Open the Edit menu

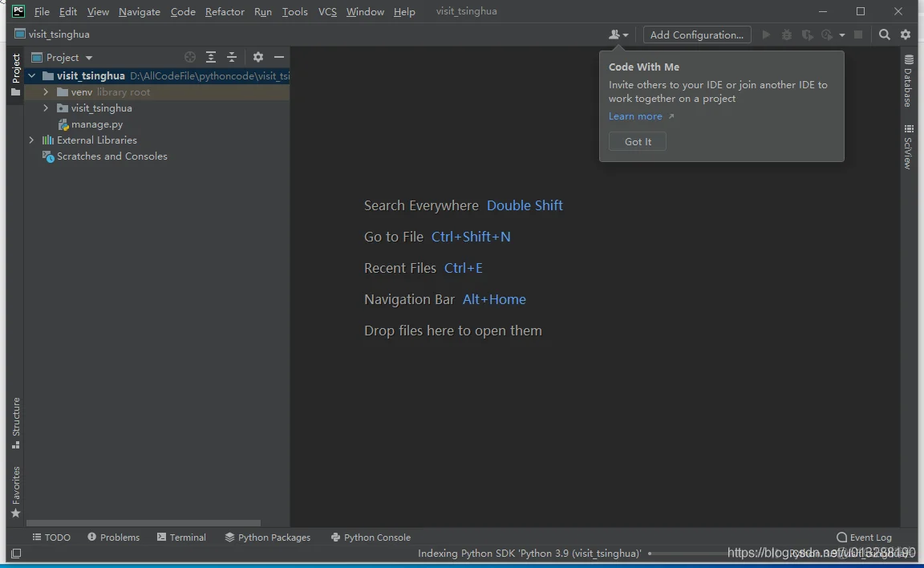(67, 11)
